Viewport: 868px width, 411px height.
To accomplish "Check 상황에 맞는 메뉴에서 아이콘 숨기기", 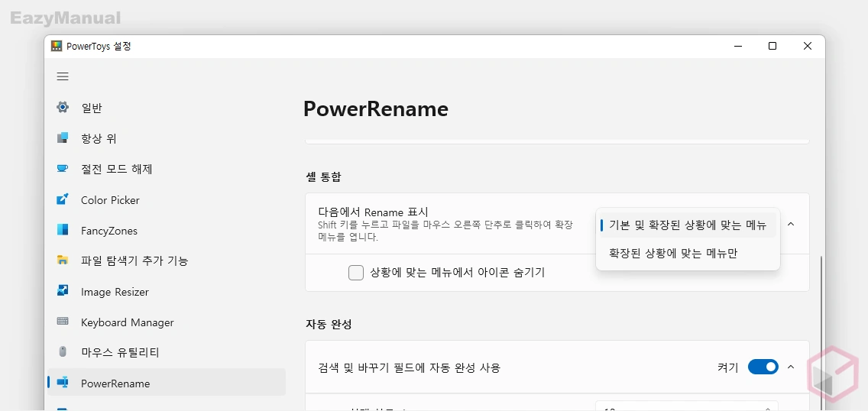I will [x=356, y=272].
